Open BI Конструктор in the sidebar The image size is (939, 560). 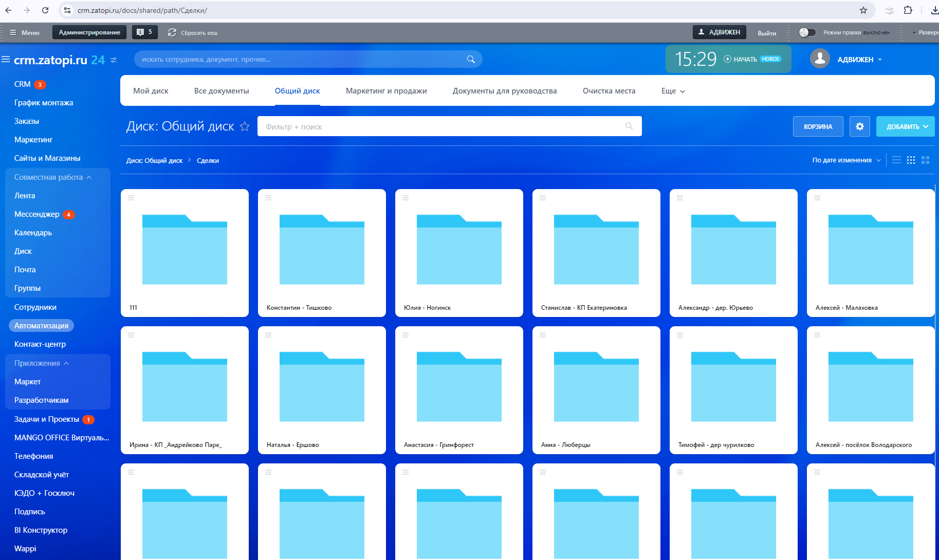point(41,530)
